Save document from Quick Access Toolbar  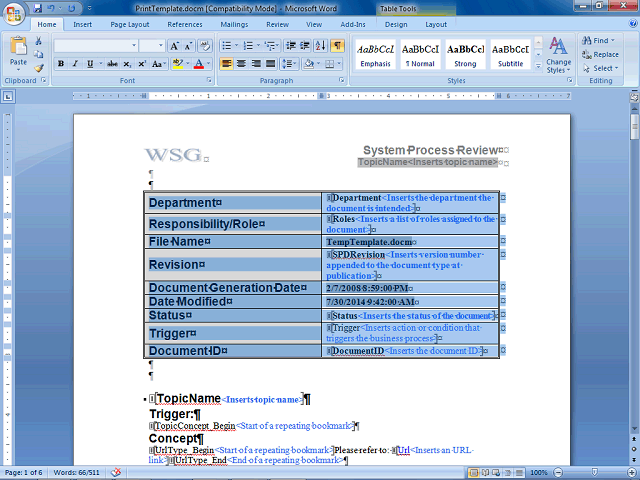click(x=38, y=8)
